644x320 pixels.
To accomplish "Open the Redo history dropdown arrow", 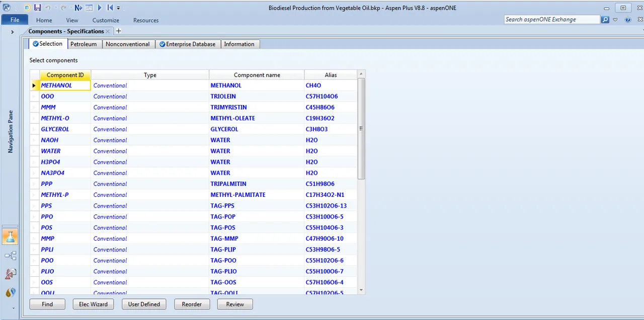I will (x=70, y=8).
